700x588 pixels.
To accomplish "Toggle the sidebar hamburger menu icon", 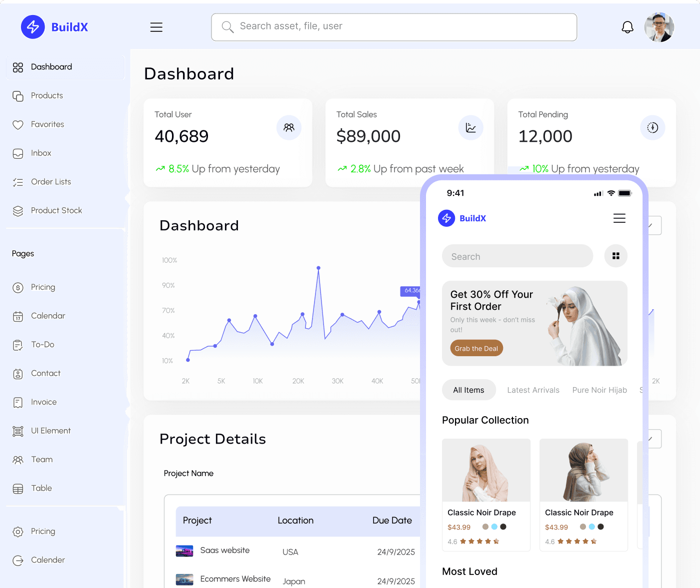I will pyautogui.click(x=156, y=27).
